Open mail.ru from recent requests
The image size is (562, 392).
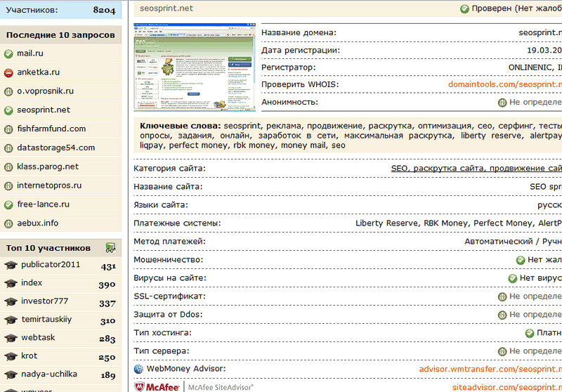[30, 53]
